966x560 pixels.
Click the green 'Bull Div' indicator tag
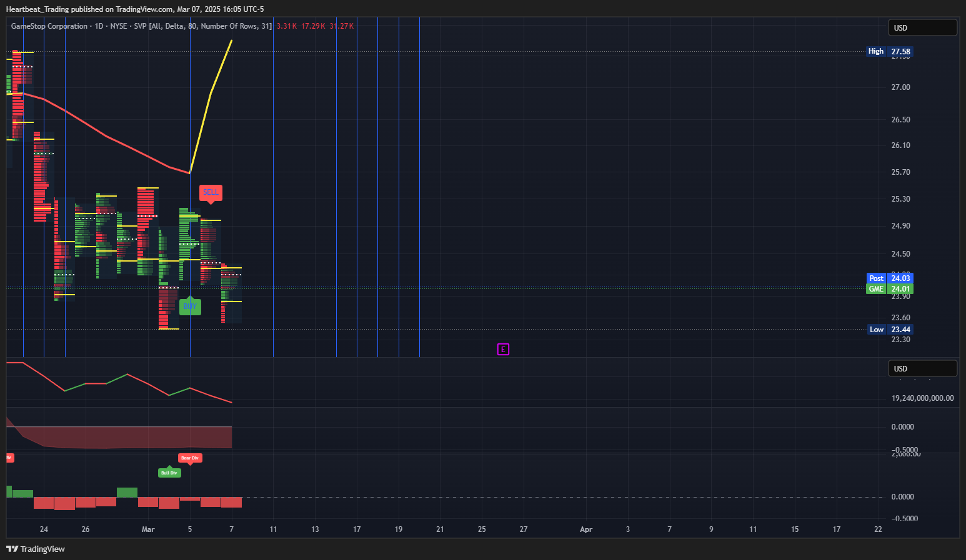(x=169, y=473)
